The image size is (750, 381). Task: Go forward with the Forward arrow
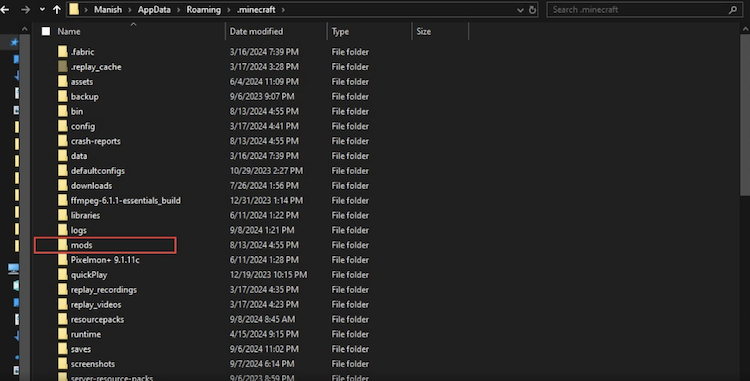[x=25, y=10]
